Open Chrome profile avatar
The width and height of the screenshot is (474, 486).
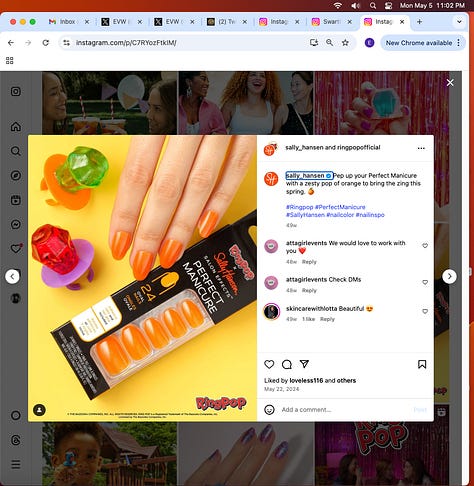(x=369, y=43)
